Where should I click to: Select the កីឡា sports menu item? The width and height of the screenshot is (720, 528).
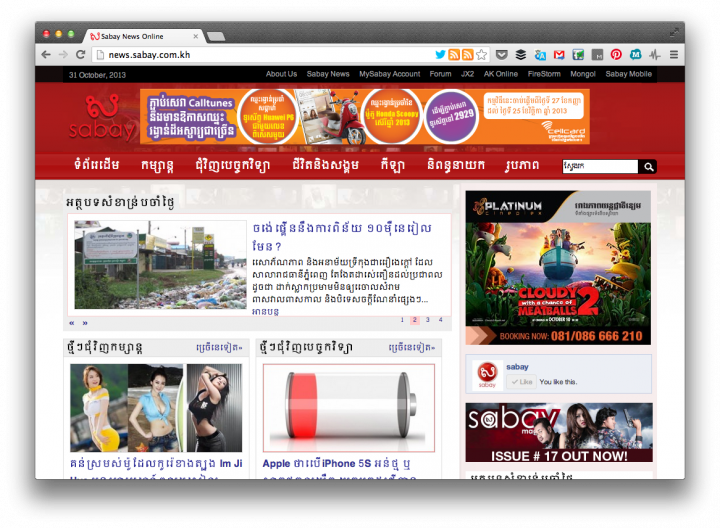pos(393,165)
